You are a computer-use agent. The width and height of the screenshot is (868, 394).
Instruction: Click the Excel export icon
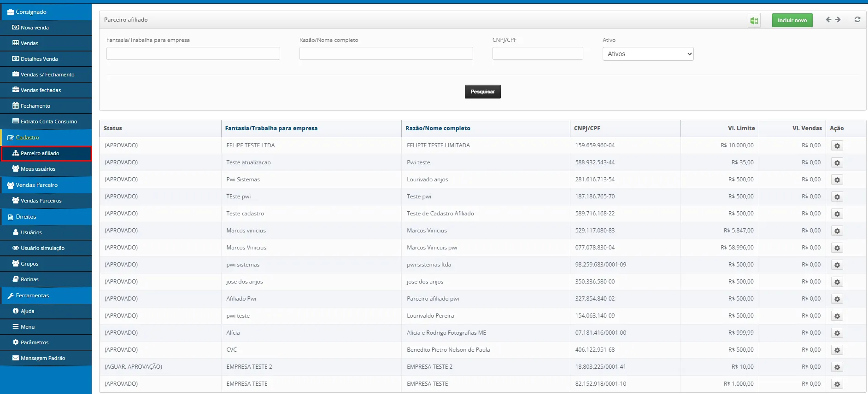pos(754,20)
